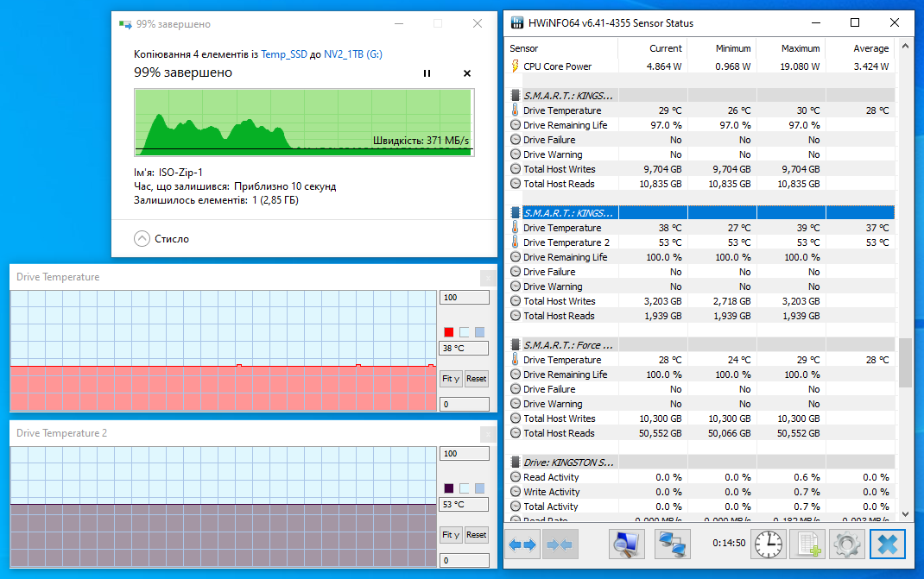The image size is (924, 579).
Task: Cancel the copy with X button
Action: 466,73
